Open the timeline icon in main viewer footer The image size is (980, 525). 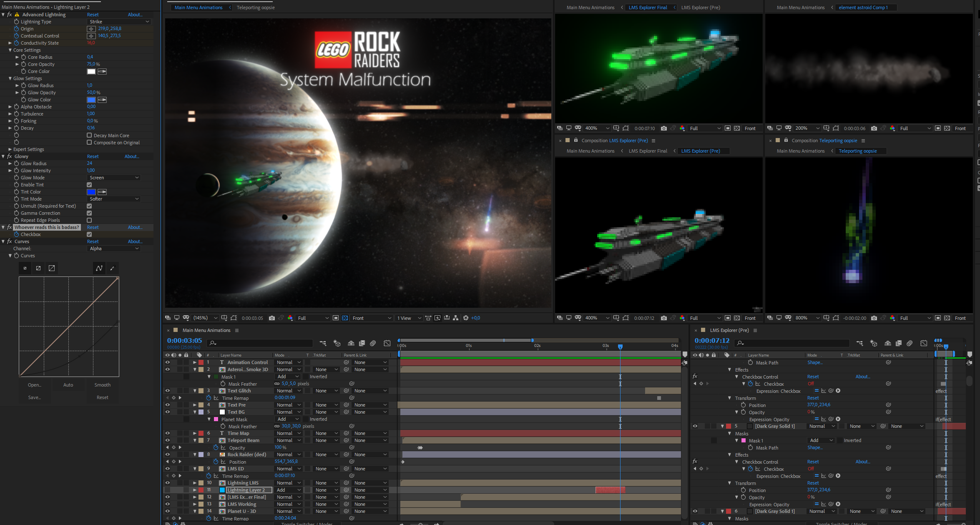click(447, 318)
